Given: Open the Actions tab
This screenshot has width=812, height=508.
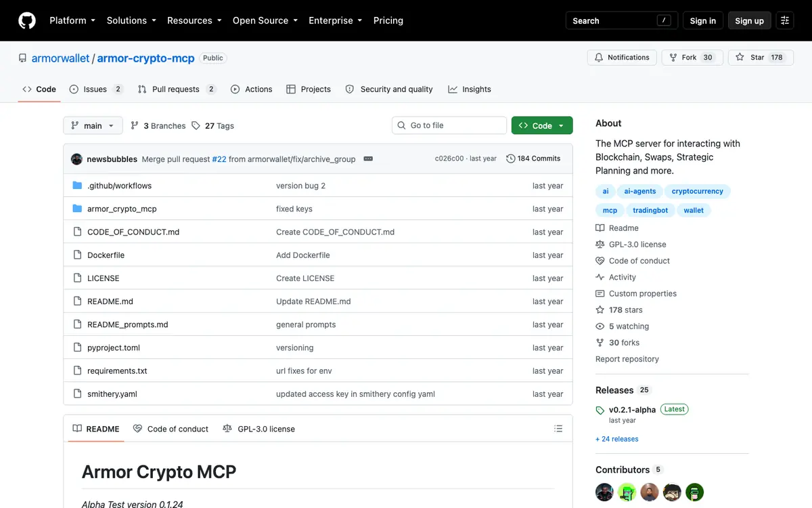Looking at the screenshot, I should (x=251, y=89).
